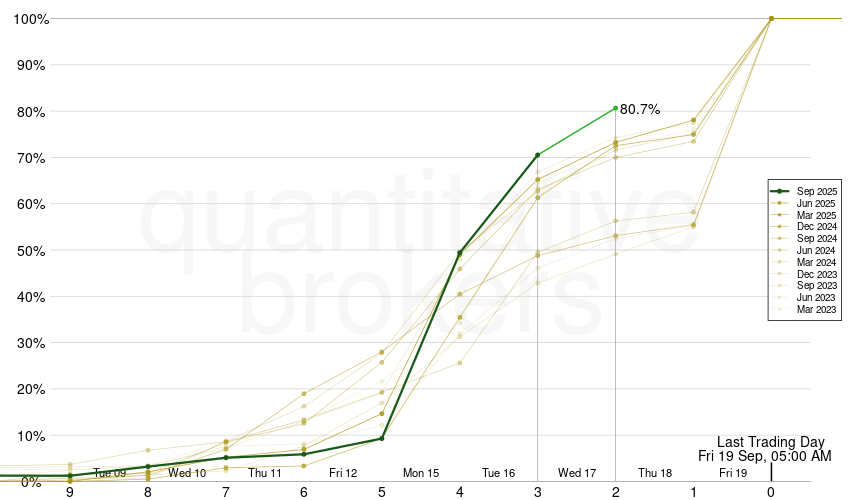This screenshot has width=850, height=500.
Task: Hide the Mar 2025 series in legend
Action: (816, 215)
